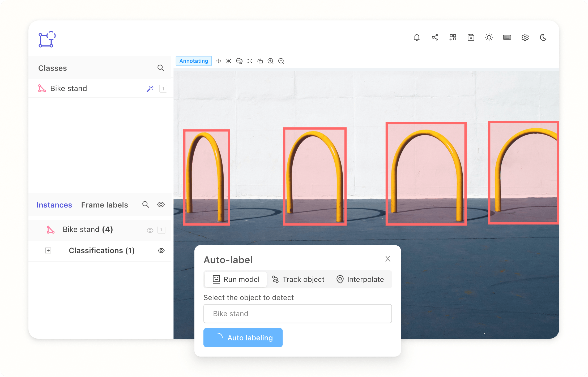Toggle visibility of Bike stand instances
The image size is (588, 377).
150,229
